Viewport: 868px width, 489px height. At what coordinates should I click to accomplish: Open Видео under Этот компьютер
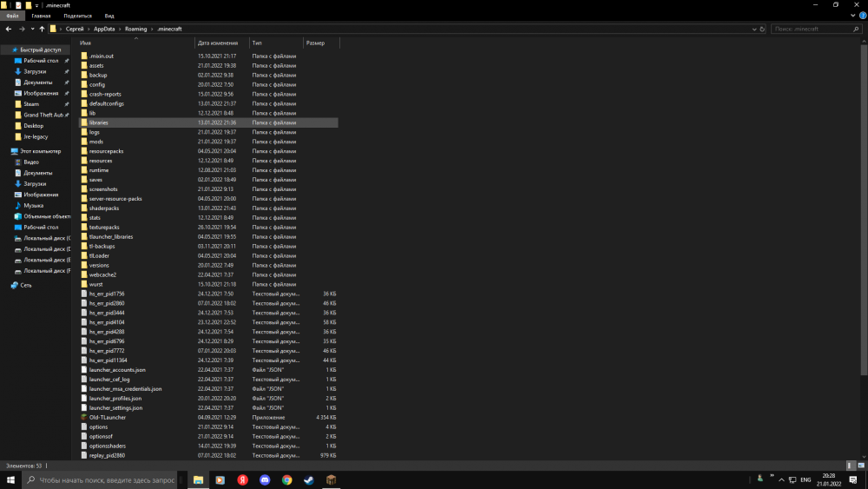(x=31, y=162)
